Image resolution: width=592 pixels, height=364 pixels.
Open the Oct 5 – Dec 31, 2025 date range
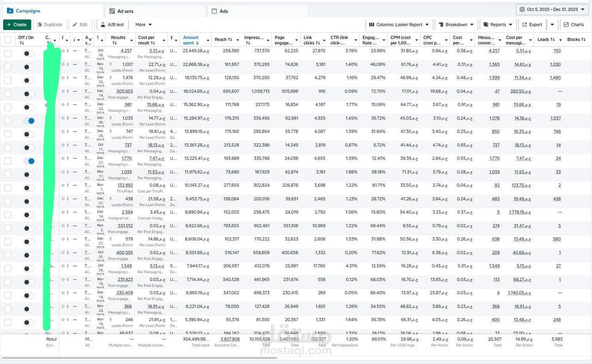553,9
